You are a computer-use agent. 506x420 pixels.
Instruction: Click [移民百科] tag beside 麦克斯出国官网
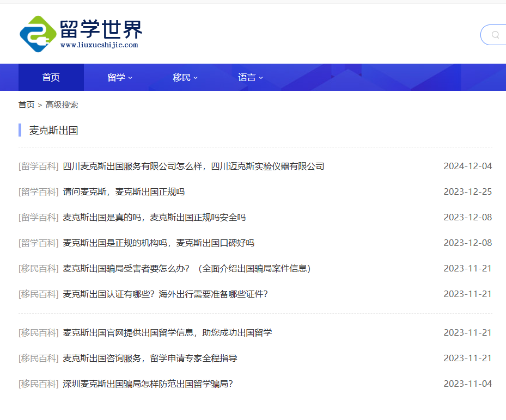[39, 332]
